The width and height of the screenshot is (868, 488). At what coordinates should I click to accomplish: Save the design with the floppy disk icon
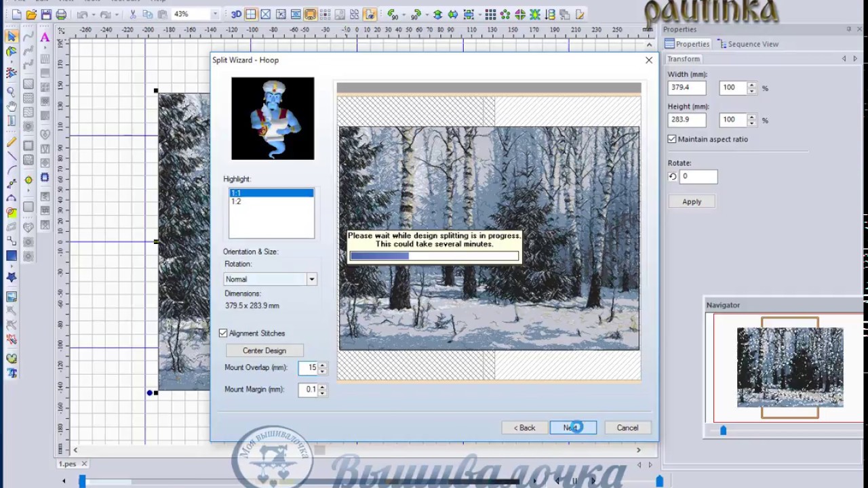tap(46, 14)
